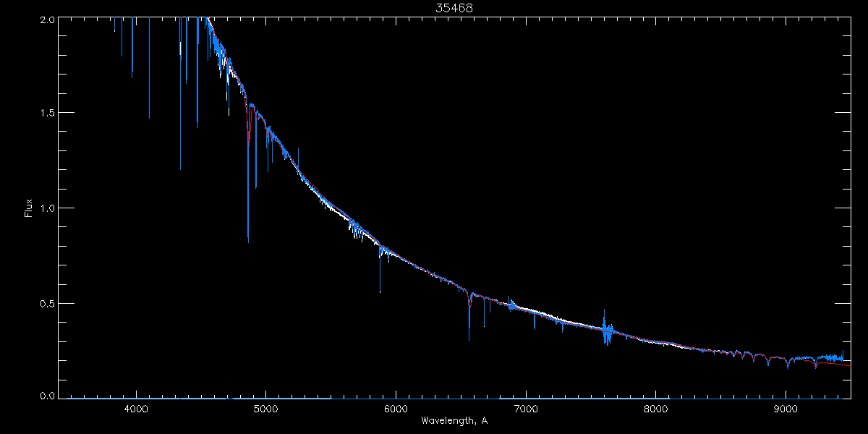Click the 1.5 flux tick label
The width and height of the screenshot is (868, 434).
point(47,114)
